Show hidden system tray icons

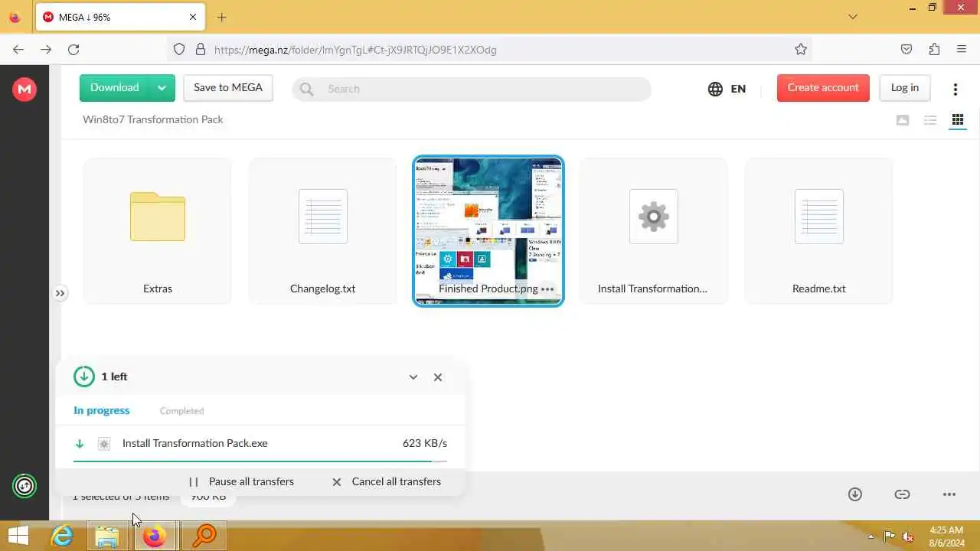click(871, 536)
